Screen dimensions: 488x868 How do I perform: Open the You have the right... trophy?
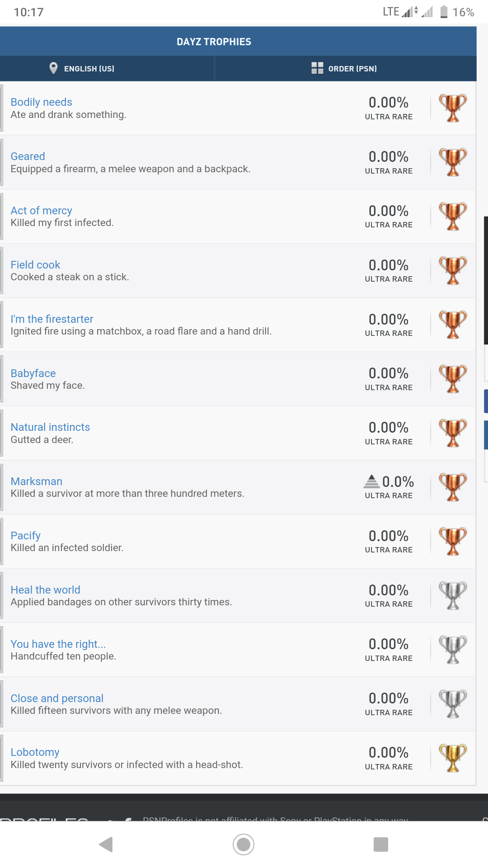[58, 644]
